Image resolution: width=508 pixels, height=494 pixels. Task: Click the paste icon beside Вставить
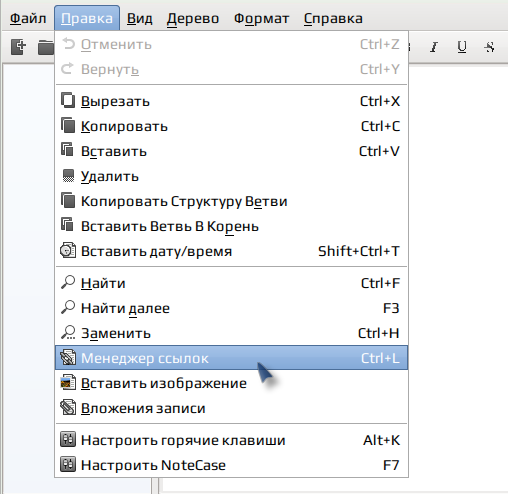pos(68,151)
